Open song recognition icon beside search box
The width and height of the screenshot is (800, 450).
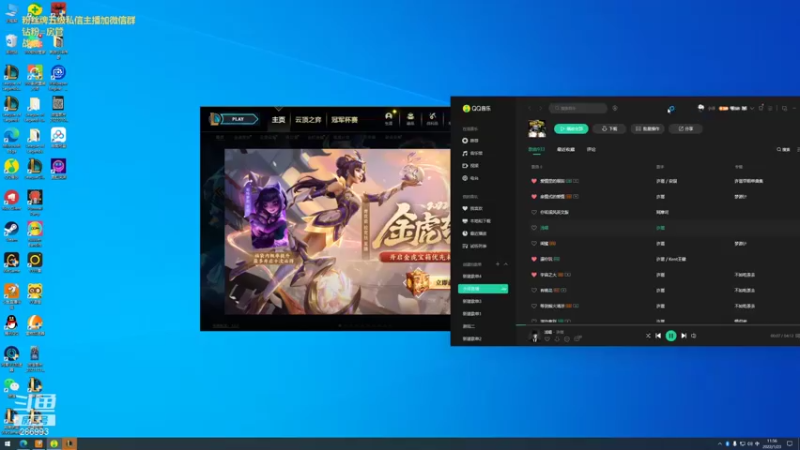(615, 108)
